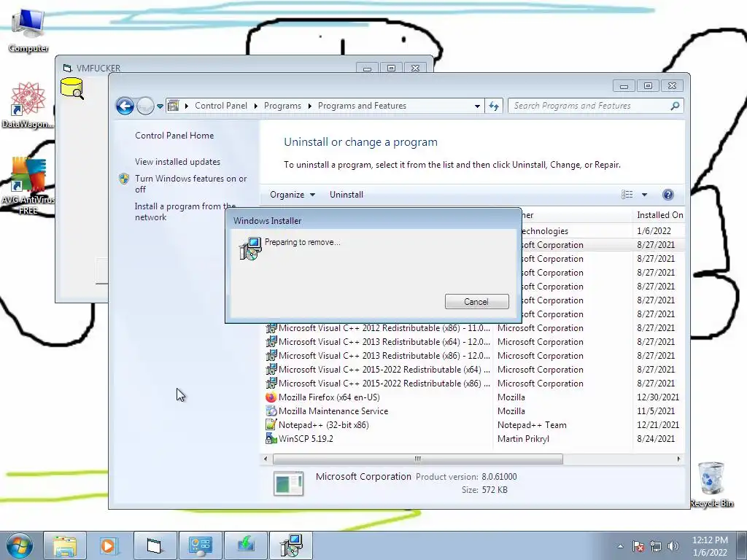The image size is (747, 560).
Task: Show hidden tray icons arrow
Action: pyautogui.click(x=620, y=546)
